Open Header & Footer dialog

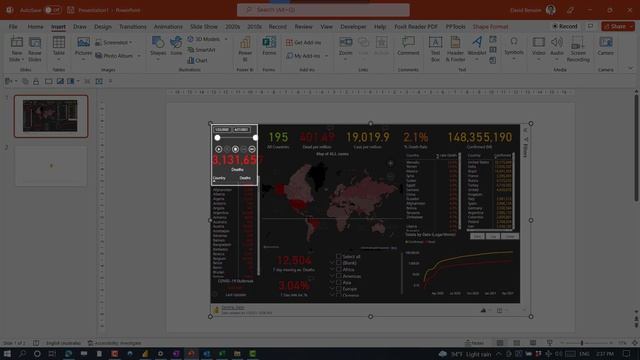(x=455, y=49)
